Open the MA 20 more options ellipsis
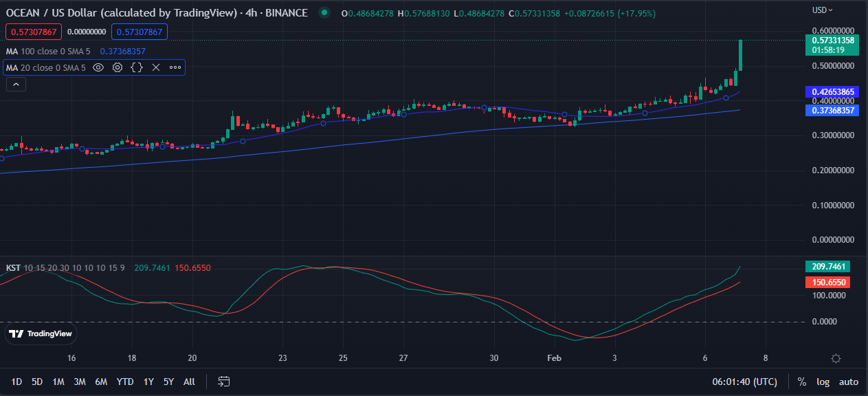Viewport: 868px width, 396px height. point(175,67)
